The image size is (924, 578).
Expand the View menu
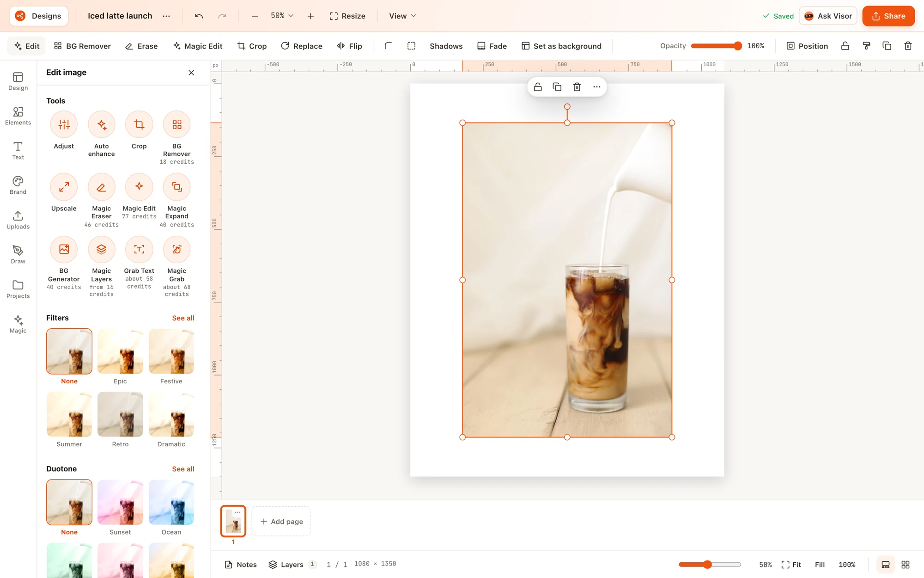pos(402,16)
